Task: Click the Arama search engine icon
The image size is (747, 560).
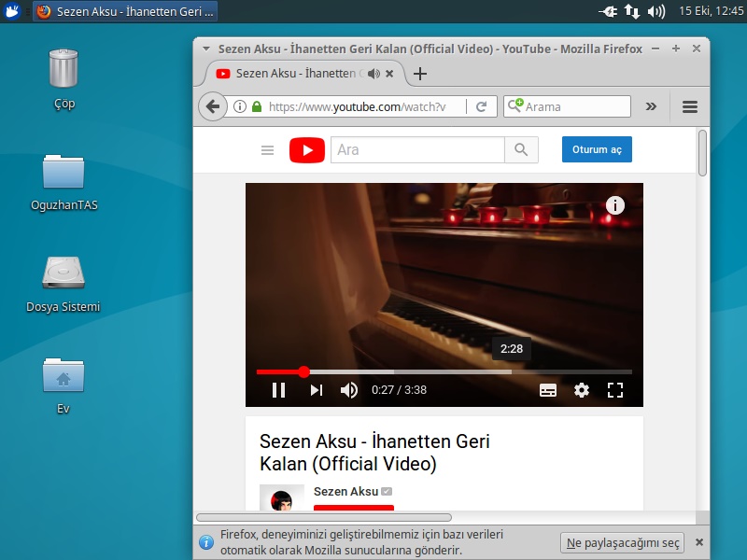Action: [x=515, y=105]
